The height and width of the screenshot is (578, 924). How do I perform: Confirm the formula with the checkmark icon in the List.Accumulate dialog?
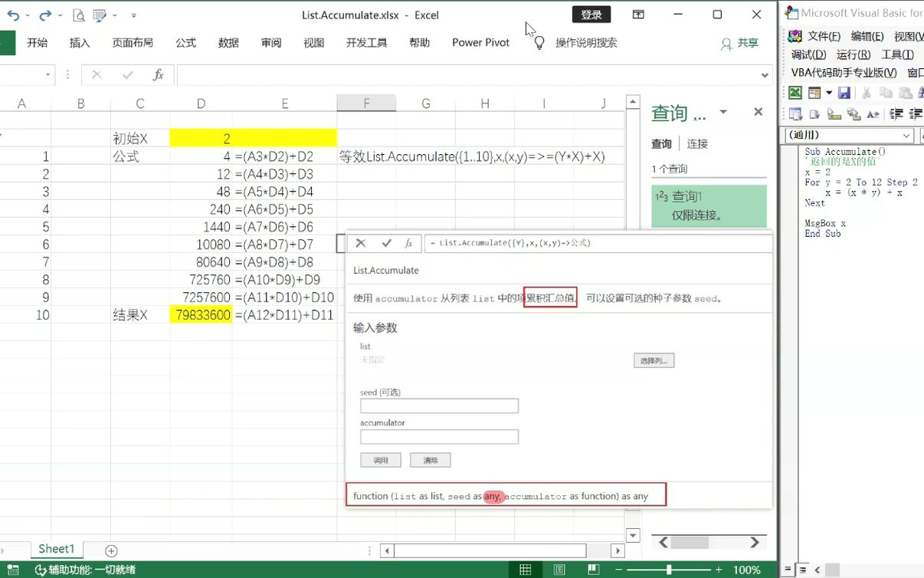pos(385,243)
